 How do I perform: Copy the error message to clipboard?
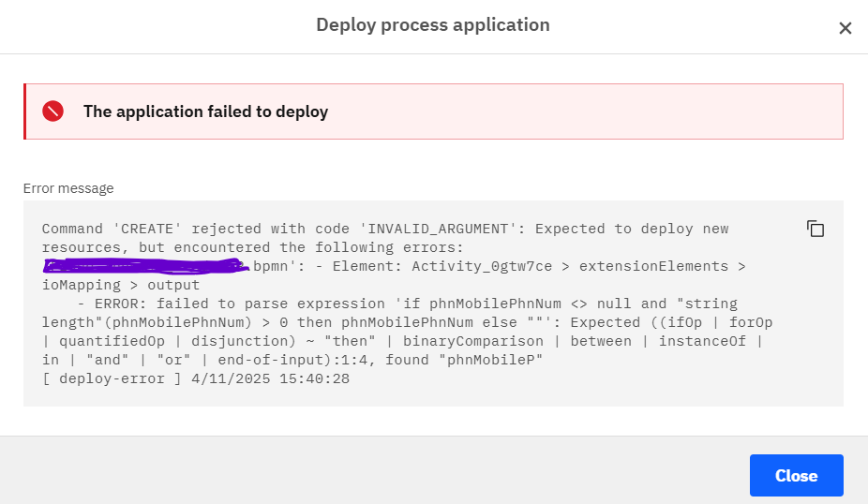(x=816, y=229)
